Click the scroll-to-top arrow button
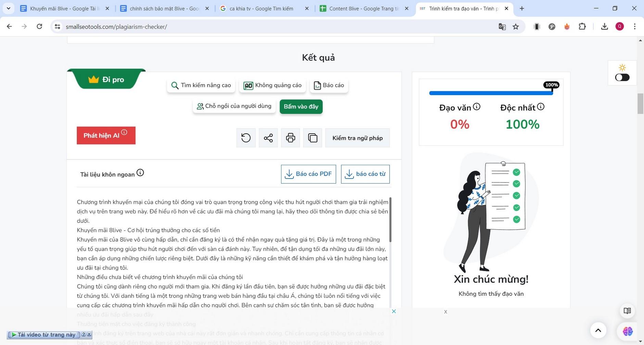 click(x=598, y=330)
